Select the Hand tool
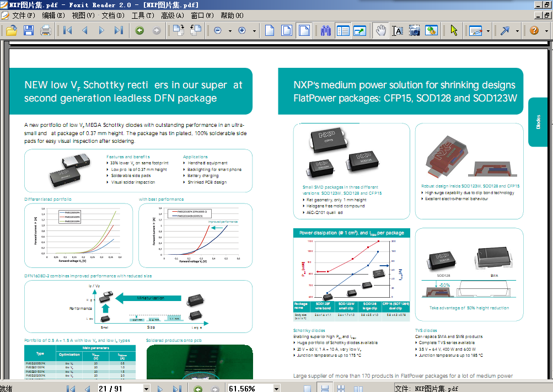553x392 pixels. point(381,31)
